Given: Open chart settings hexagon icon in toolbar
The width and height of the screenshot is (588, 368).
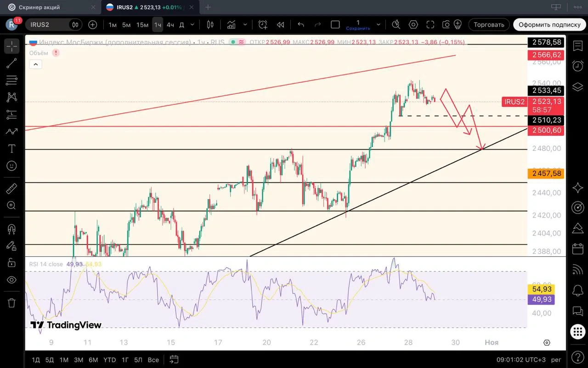Looking at the screenshot, I should pos(413,24).
